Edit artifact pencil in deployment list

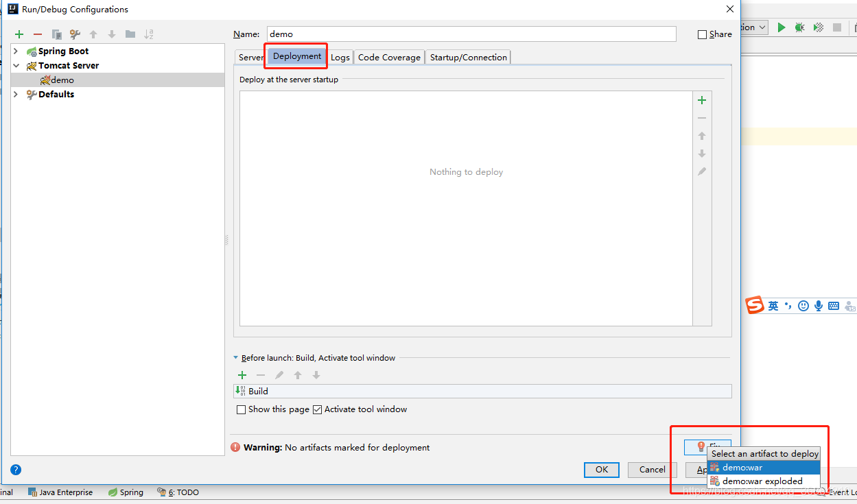click(702, 171)
